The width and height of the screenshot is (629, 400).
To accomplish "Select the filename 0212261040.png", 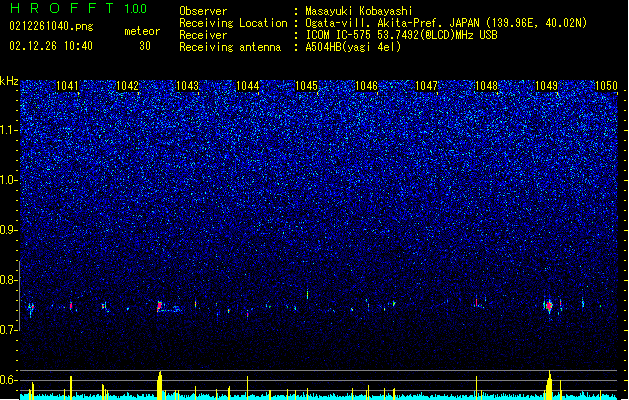I will (x=51, y=27).
